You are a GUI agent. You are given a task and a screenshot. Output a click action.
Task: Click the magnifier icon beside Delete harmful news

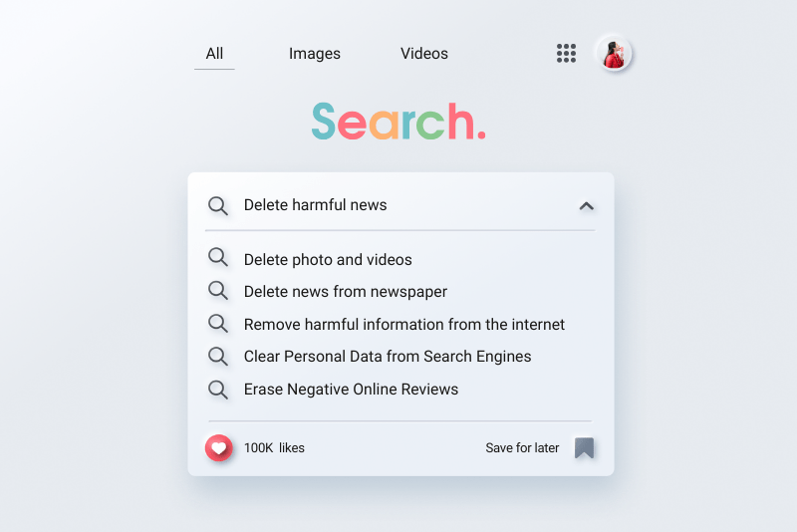pos(218,206)
